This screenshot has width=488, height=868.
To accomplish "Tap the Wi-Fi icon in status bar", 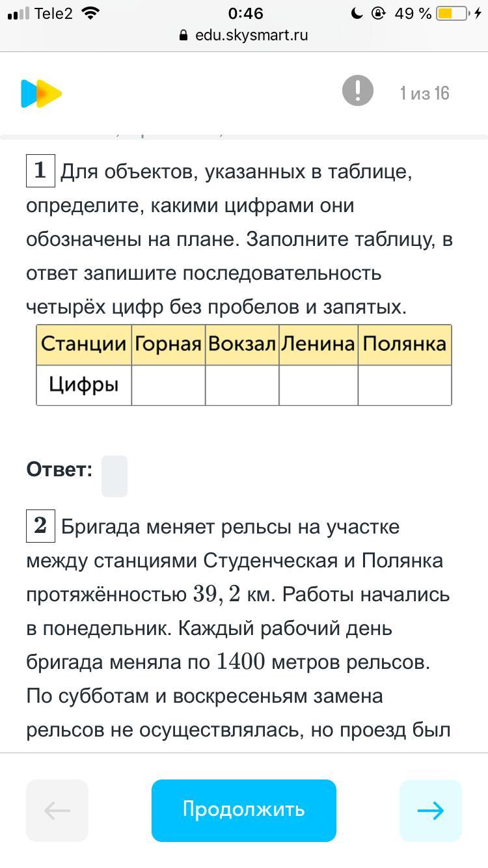I will click(x=92, y=14).
